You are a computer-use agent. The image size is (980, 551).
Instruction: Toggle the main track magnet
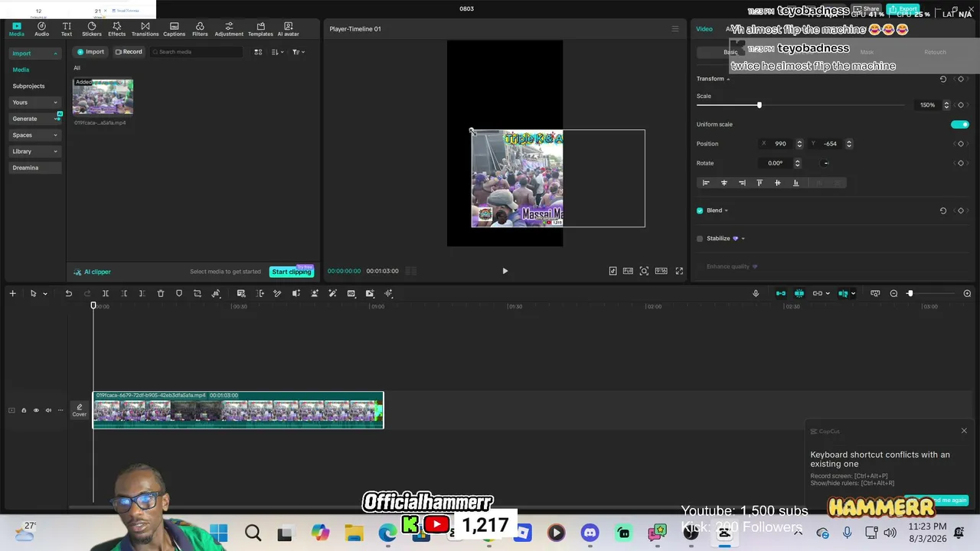click(x=781, y=293)
